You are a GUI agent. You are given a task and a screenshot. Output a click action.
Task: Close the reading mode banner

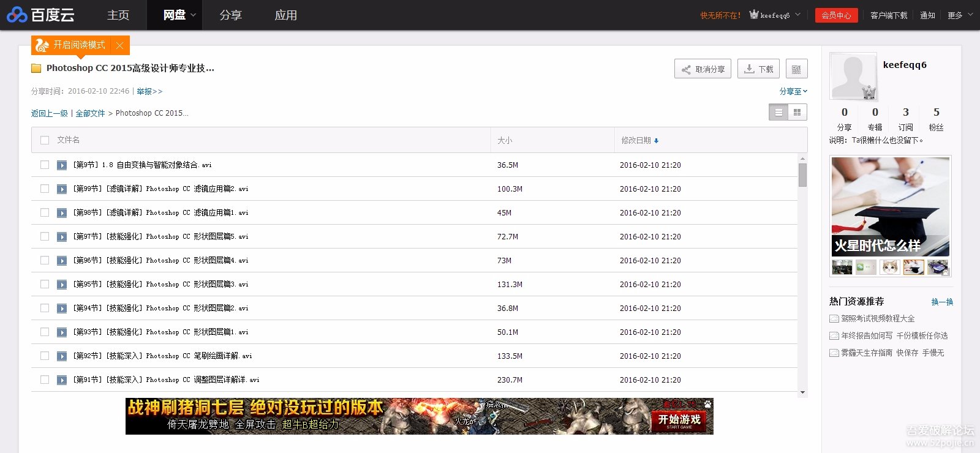(x=119, y=45)
